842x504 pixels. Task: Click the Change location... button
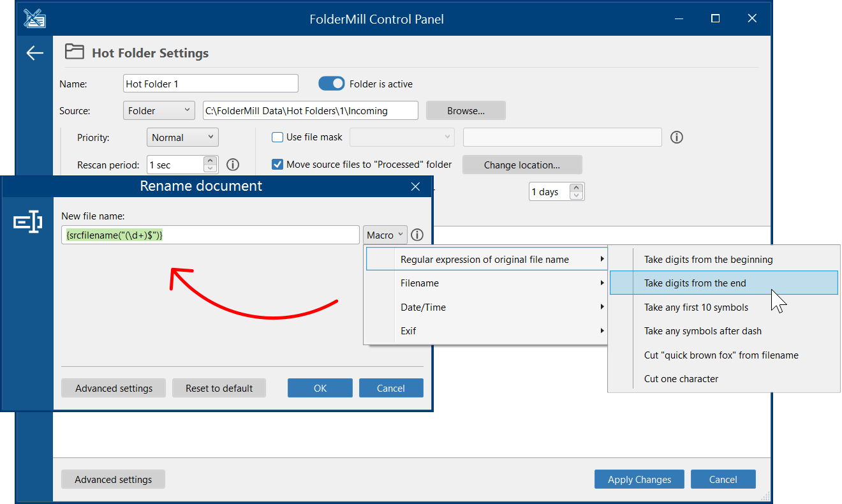[522, 165]
